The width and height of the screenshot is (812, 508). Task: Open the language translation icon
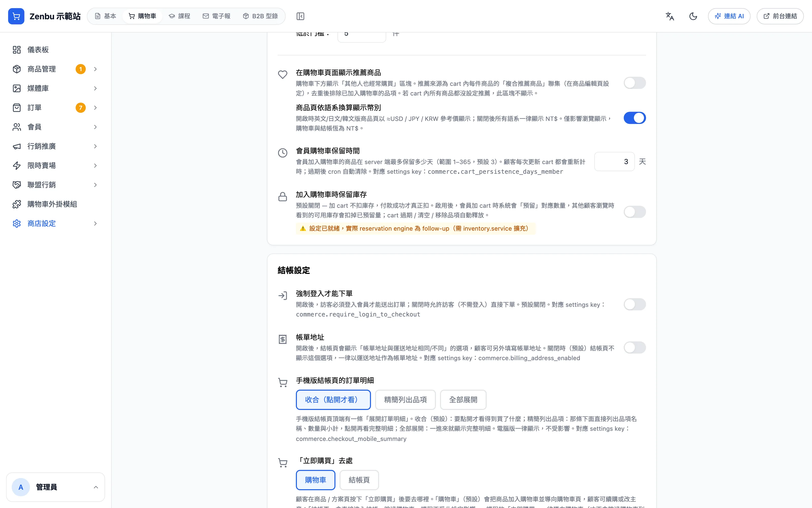670,16
